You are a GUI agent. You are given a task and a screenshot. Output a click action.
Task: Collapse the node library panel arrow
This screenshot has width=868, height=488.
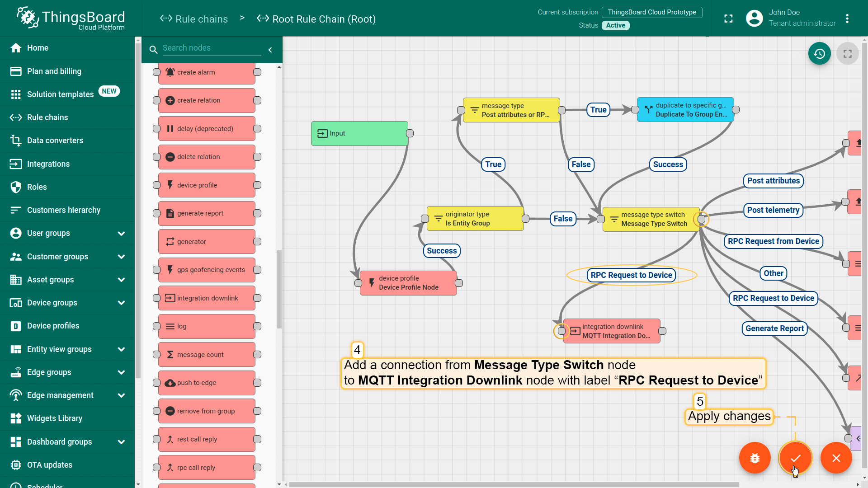click(x=270, y=50)
